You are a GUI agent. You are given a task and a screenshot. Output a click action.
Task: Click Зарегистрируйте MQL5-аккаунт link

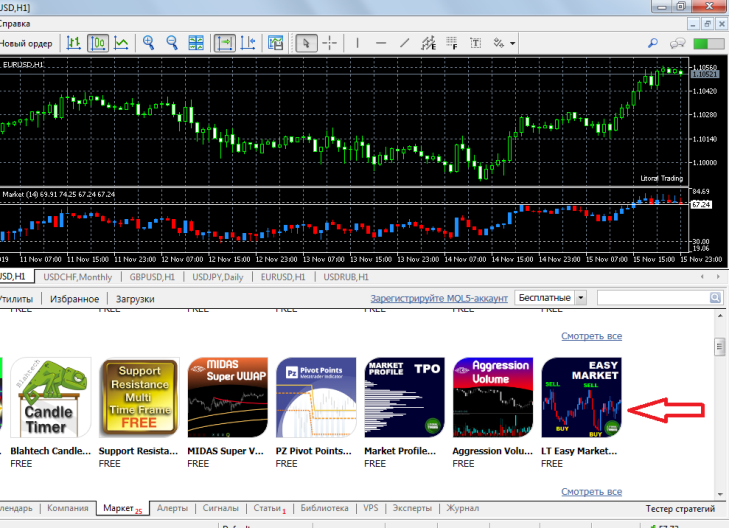pyautogui.click(x=439, y=298)
